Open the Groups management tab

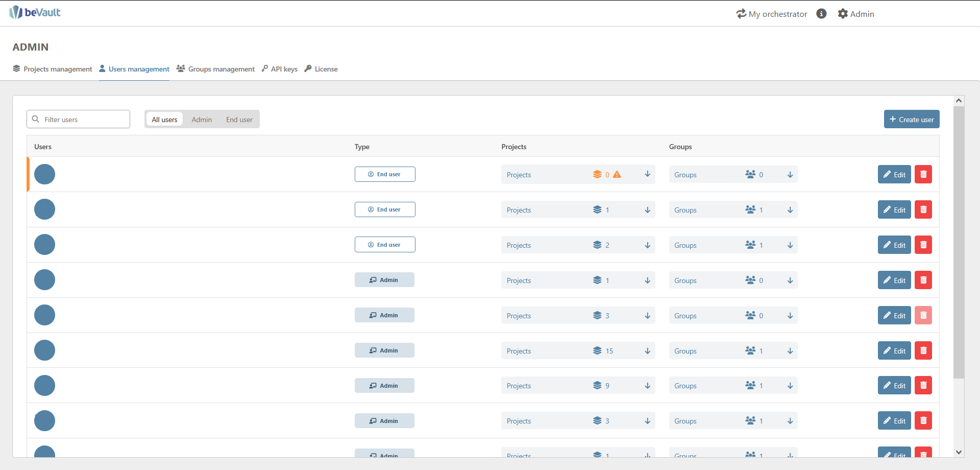coord(215,69)
